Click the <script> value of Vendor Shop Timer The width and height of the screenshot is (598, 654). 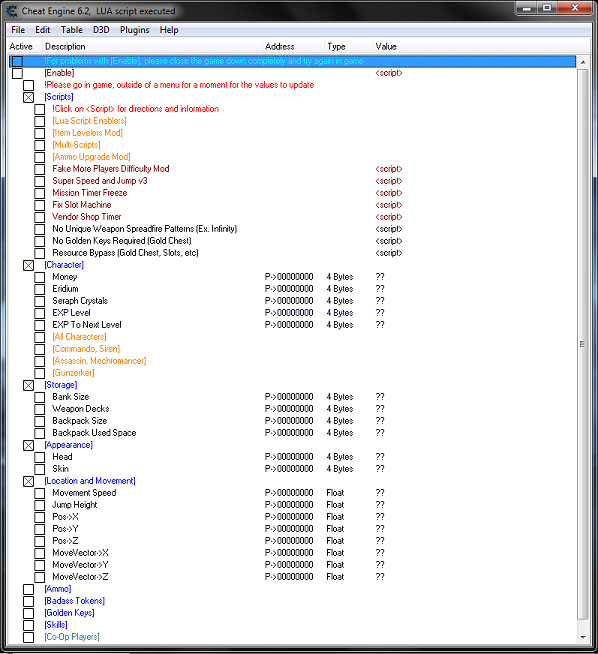tap(389, 217)
